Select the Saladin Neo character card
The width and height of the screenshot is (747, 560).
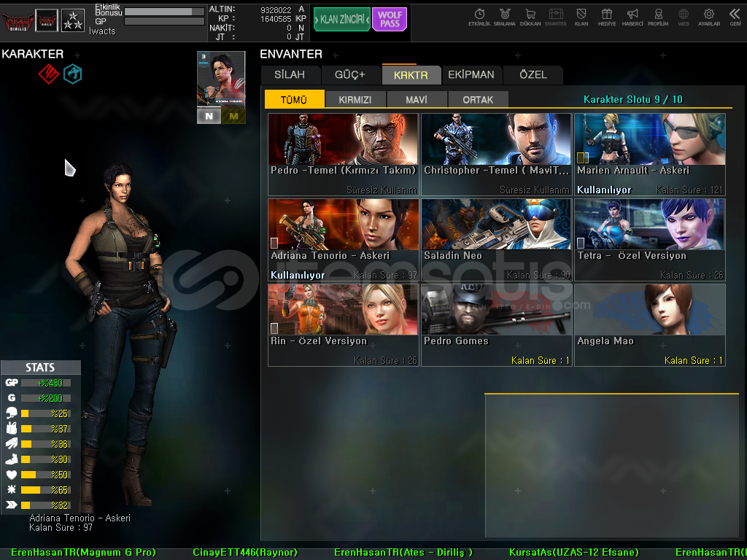(496, 240)
